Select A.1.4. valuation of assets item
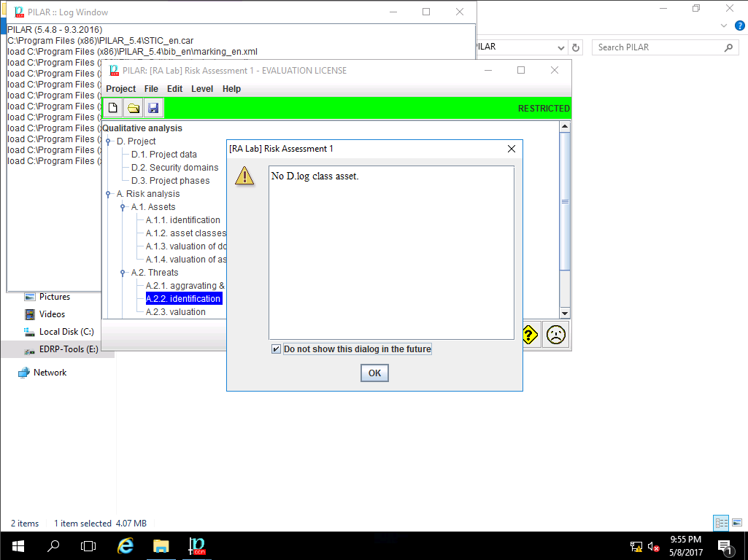 coord(185,260)
